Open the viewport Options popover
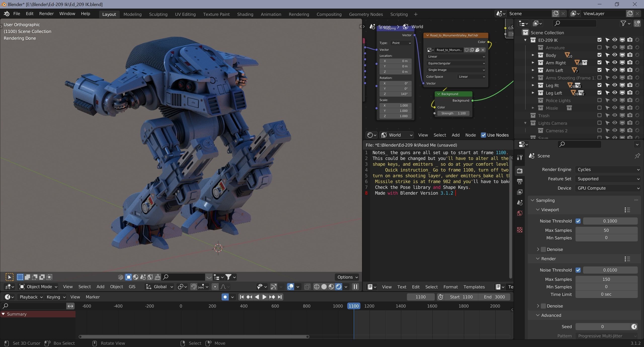Screen dimensions: 644x347 tap(347, 277)
